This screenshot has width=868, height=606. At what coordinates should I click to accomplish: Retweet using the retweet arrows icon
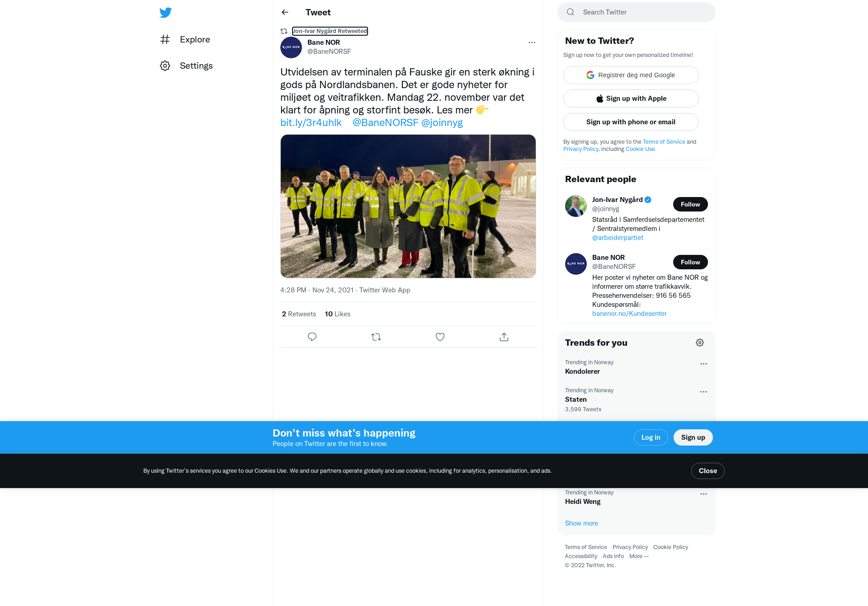coord(376,337)
